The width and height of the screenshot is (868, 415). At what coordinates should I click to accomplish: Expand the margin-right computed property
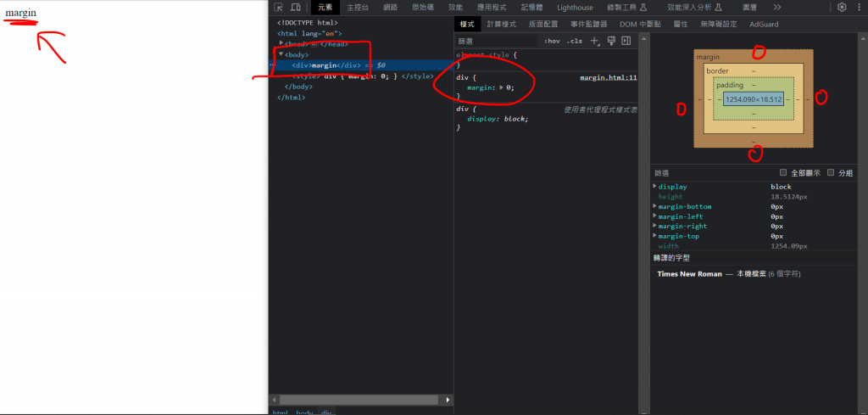[655, 226]
